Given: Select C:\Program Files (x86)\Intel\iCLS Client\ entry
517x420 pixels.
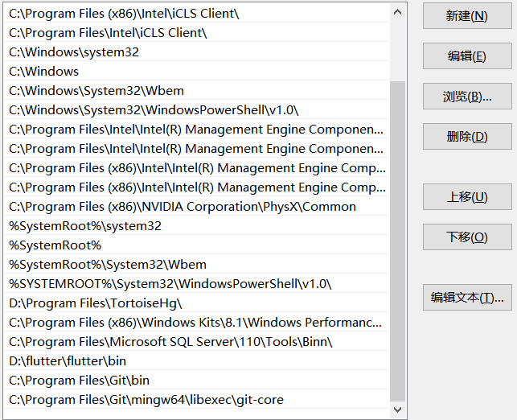Looking at the screenshot, I should coord(196,14).
